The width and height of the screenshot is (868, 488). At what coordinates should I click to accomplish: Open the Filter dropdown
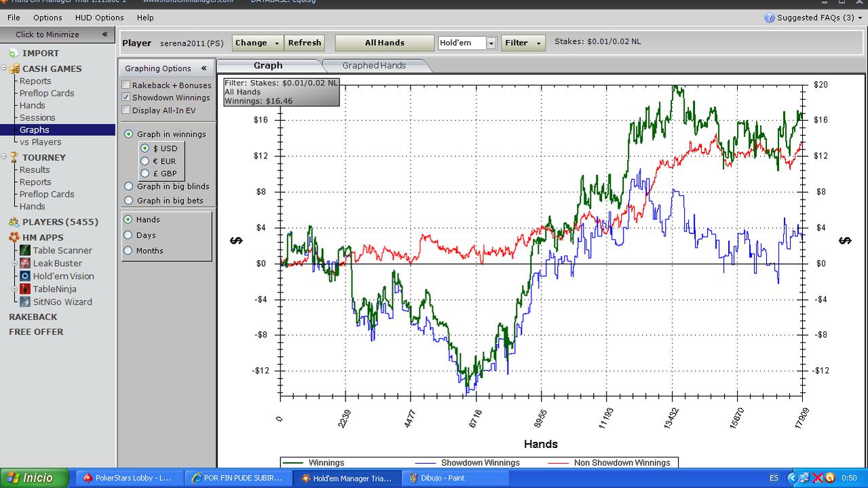[x=523, y=43]
